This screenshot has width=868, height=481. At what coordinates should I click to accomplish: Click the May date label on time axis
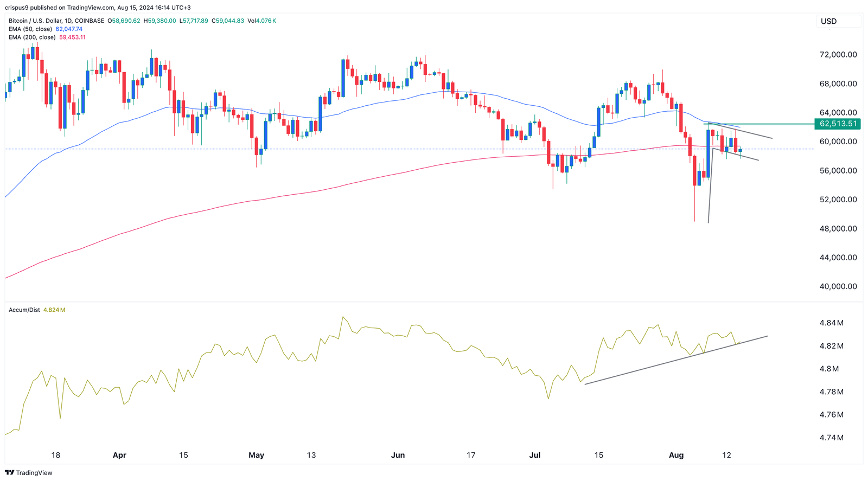pyautogui.click(x=256, y=456)
